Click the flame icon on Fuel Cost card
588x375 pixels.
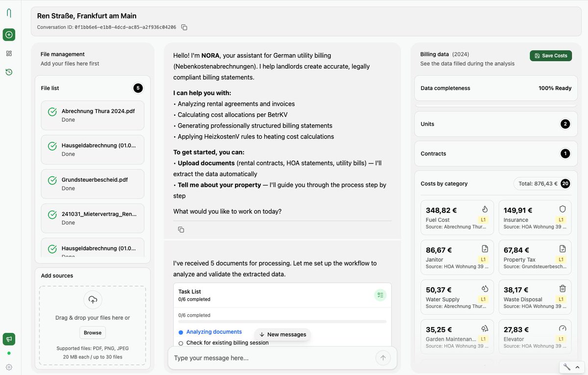tap(485, 209)
